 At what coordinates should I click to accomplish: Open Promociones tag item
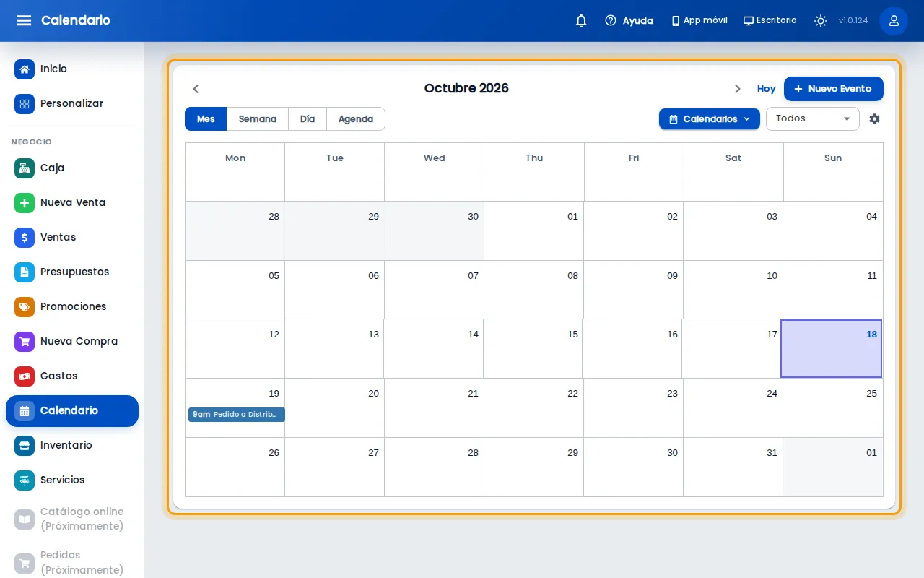(72, 306)
